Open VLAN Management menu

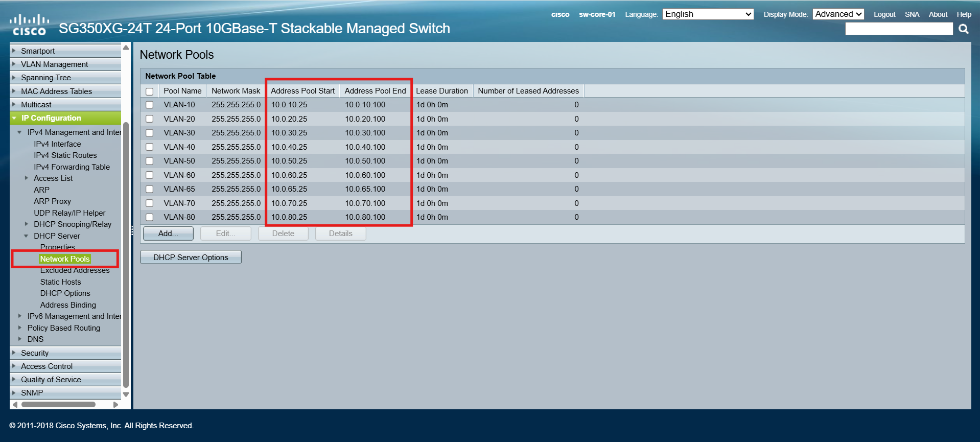(54, 64)
